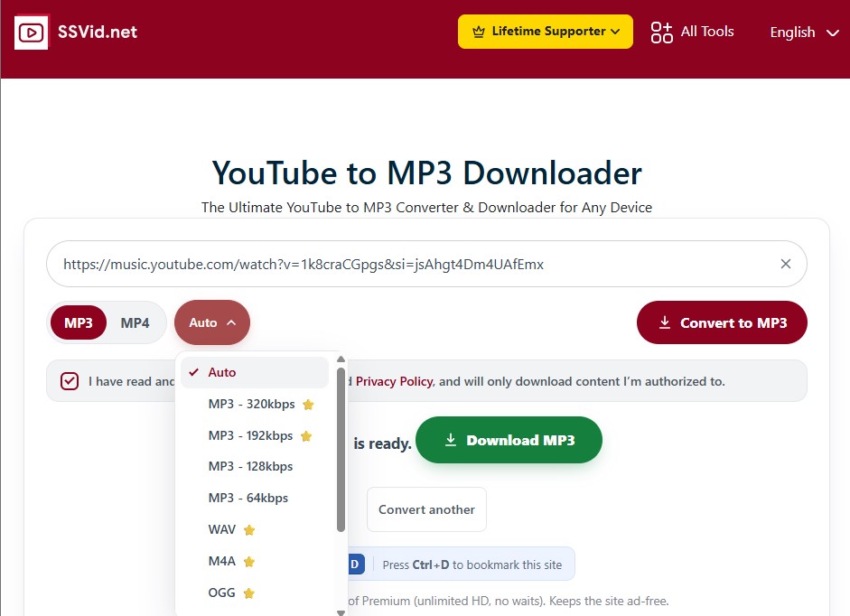Switch to the MP4 format tab
Image resolution: width=850 pixels, height=616 pixels.
pos(135,323)
